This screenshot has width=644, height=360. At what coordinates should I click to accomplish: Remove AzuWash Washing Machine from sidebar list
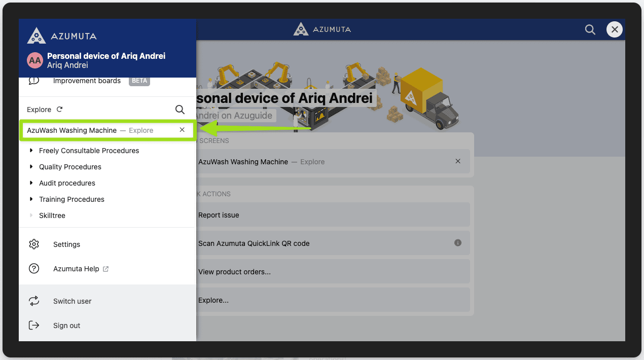[182, 130]
